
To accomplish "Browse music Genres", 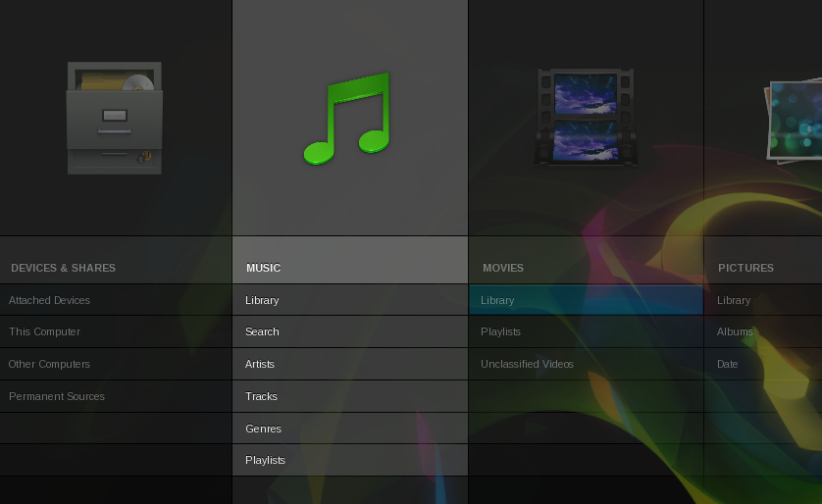I will coord(350,428).
